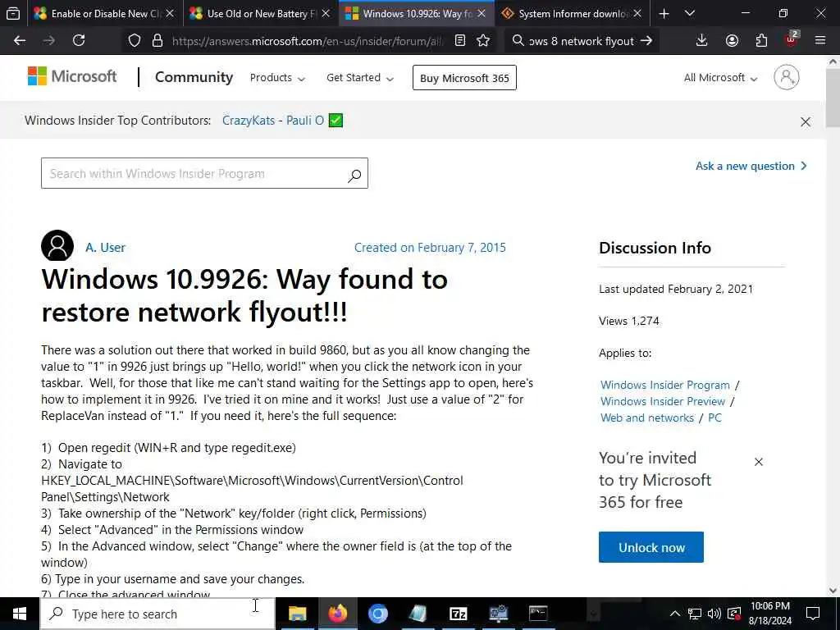Viewport: 840px width, 630px height.
Task: Click the PC category link
Action: [x=714, y=418]
